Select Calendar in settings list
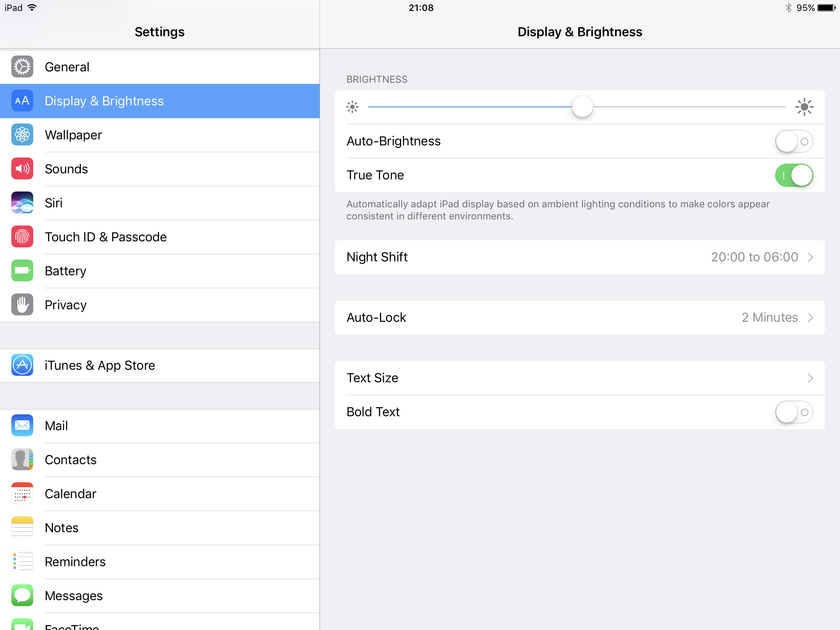This screenshot has height=630, width=840. tap(70, 494)
